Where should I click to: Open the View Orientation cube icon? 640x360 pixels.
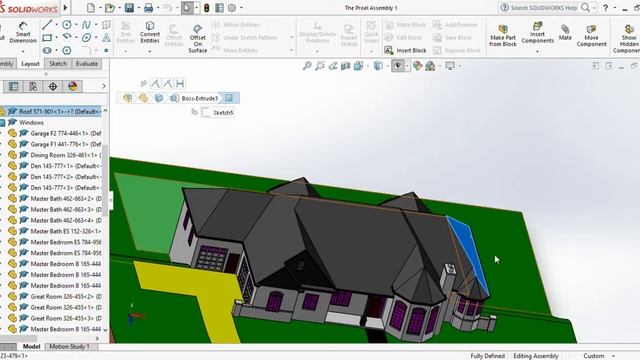coord(358,66)
